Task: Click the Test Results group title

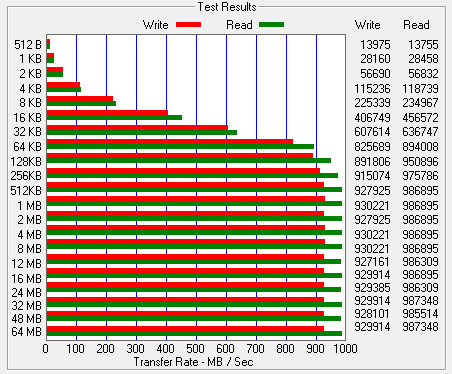Action: [x=227, y=7]
